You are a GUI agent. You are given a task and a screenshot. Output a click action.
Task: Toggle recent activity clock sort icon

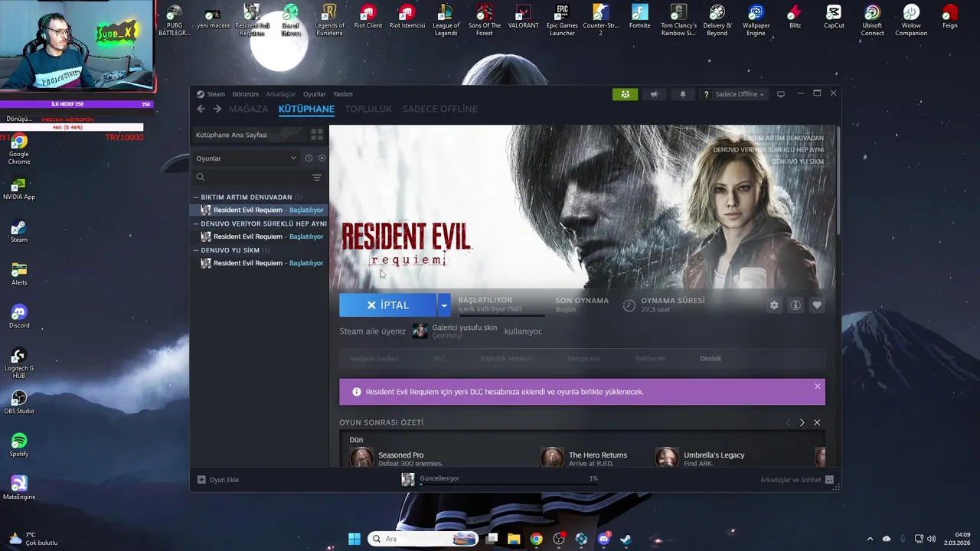coord(309,158)
